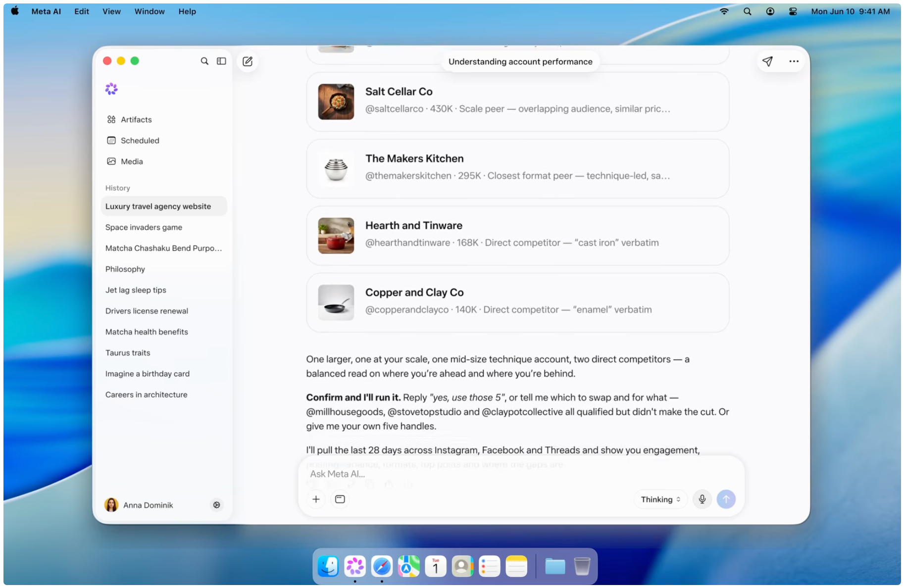Open Maps from the dock
The height and width of the screenshot is (588, 904).
pos(409,566)
